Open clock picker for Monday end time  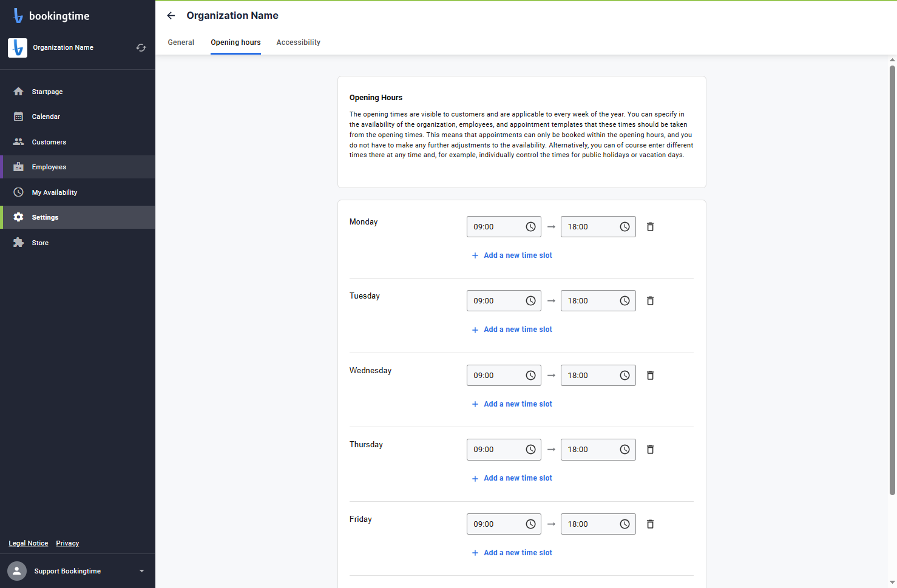(x=625, y=226)
